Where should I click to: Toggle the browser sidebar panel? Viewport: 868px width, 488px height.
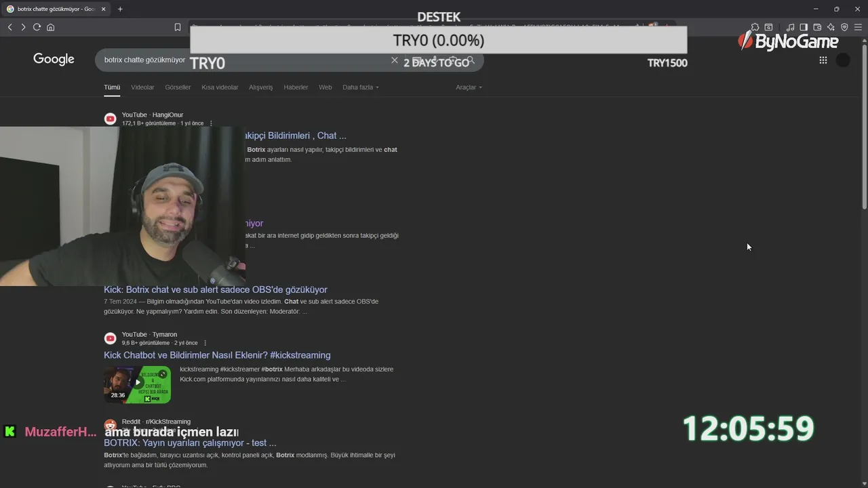tap(804, 27)
